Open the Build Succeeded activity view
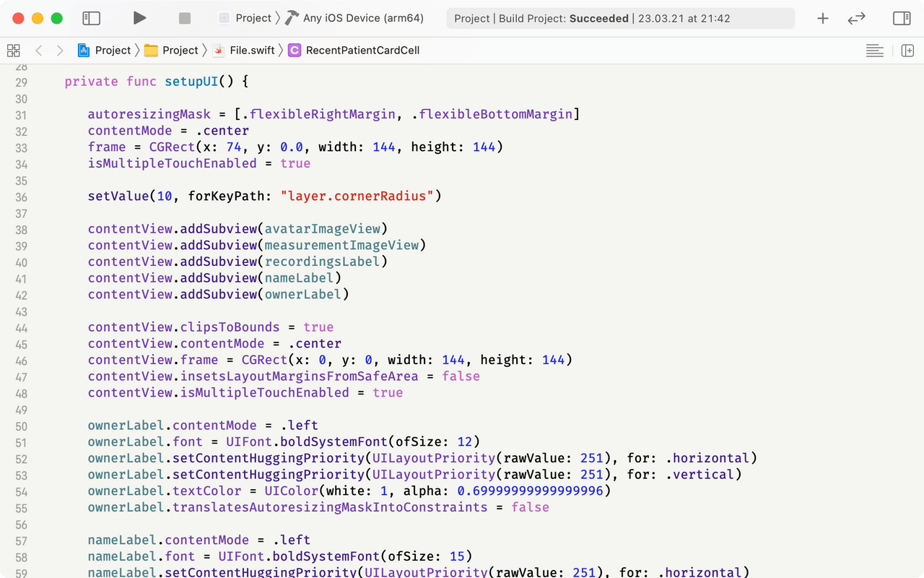924x578 pixels. pyautogui.click(x=619, y=18)
